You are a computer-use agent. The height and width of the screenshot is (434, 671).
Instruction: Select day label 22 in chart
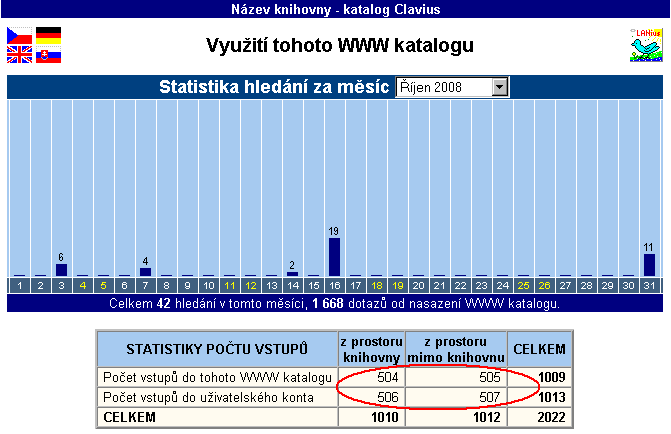point(460,285)
